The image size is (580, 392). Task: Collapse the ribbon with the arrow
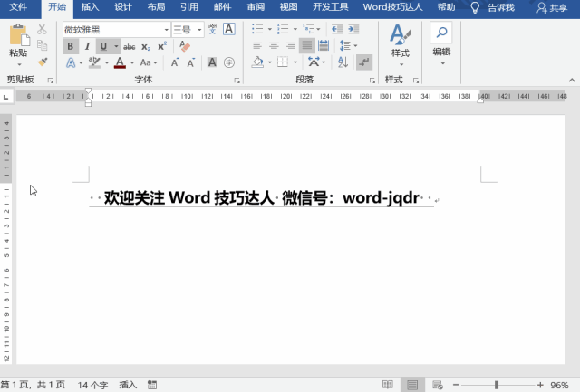[572, 81]
